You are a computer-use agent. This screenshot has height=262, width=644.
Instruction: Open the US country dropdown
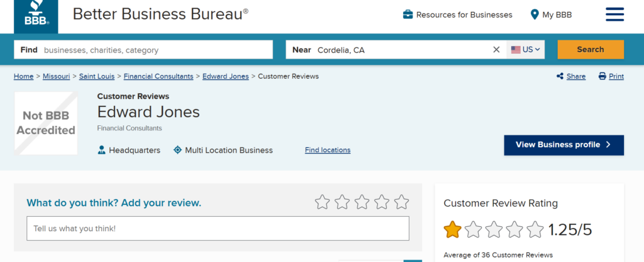[526, 50]
